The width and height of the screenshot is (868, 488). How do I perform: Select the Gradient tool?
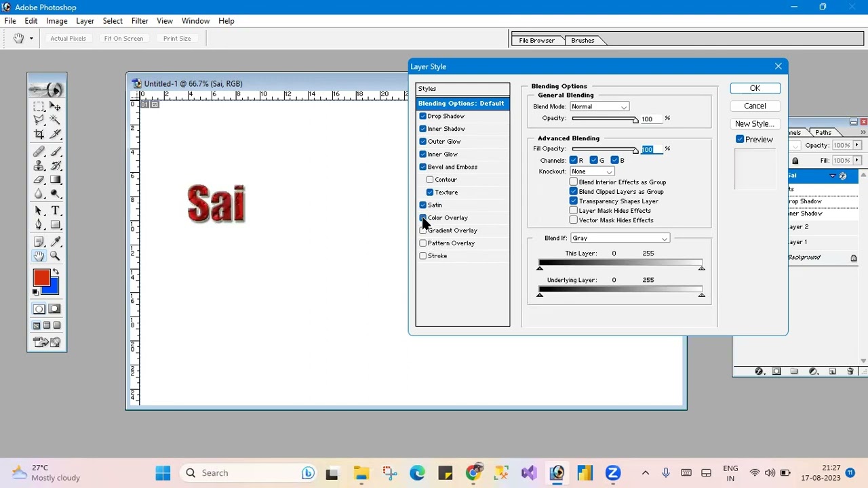click(55, 180)
